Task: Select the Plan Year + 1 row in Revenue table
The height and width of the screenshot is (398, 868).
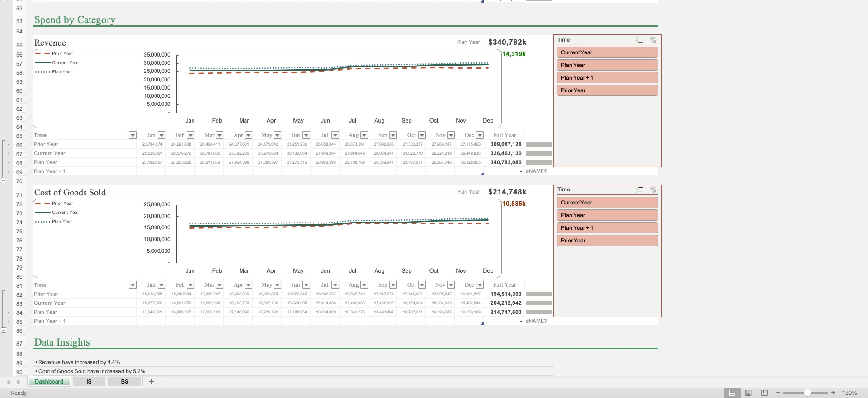Action: [x=50, y=171]
